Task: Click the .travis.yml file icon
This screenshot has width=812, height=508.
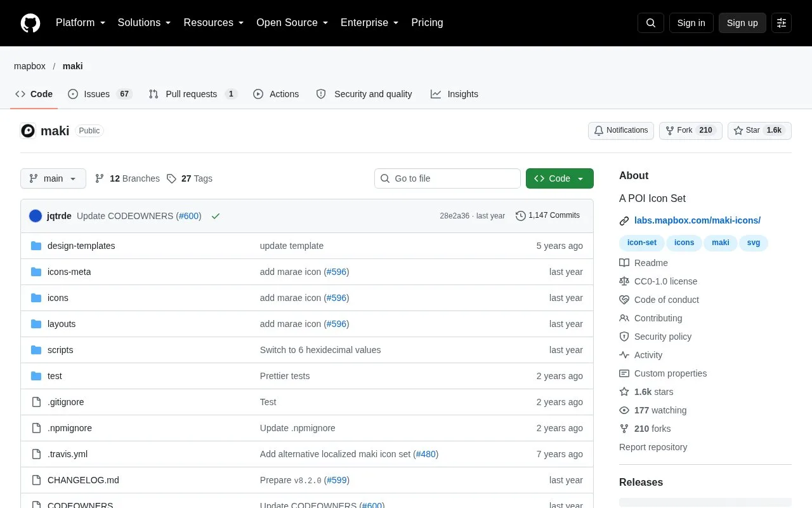Action: (36, 454)
